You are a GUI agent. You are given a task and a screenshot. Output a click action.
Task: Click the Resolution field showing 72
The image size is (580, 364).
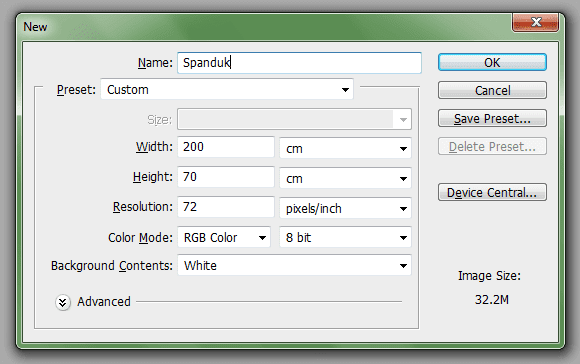(226, 207)
